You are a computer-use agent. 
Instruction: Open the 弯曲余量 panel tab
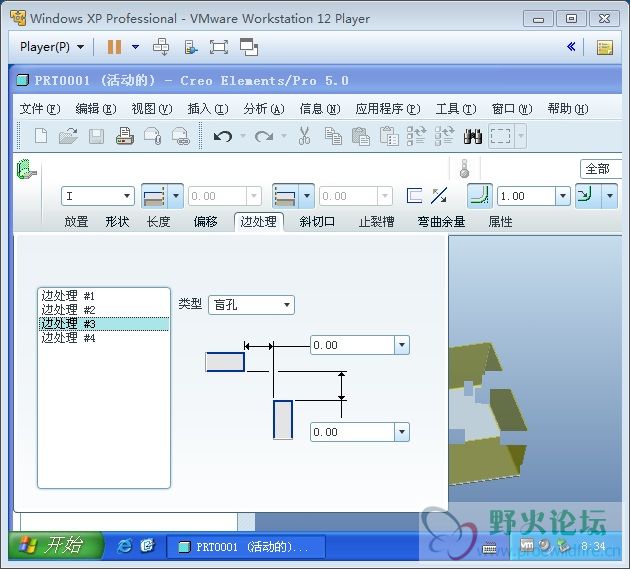tap(442, 222)
